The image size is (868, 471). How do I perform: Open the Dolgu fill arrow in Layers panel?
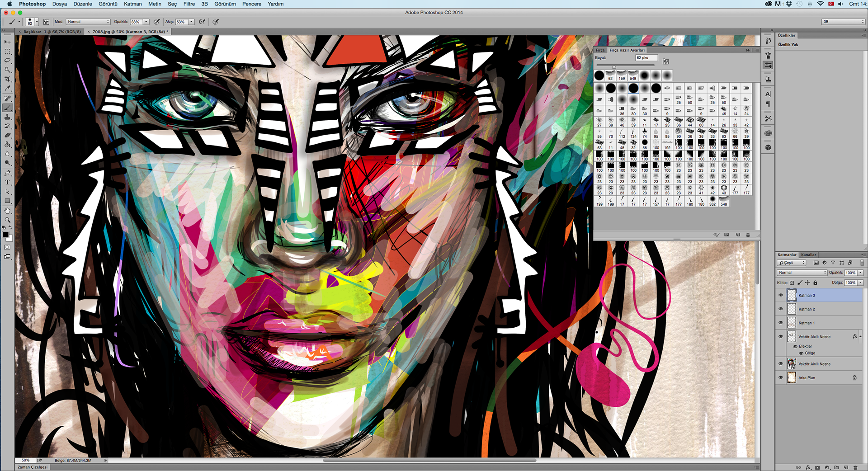860,283
